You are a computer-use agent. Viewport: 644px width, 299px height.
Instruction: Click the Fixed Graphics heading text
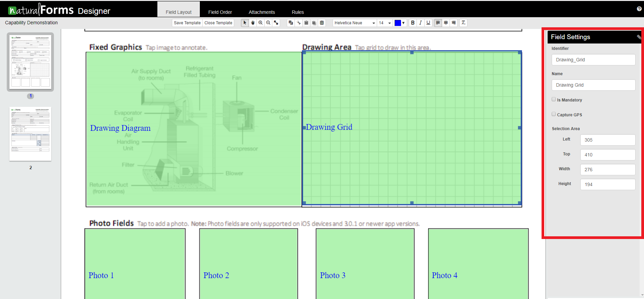click(x=116, y=47)
